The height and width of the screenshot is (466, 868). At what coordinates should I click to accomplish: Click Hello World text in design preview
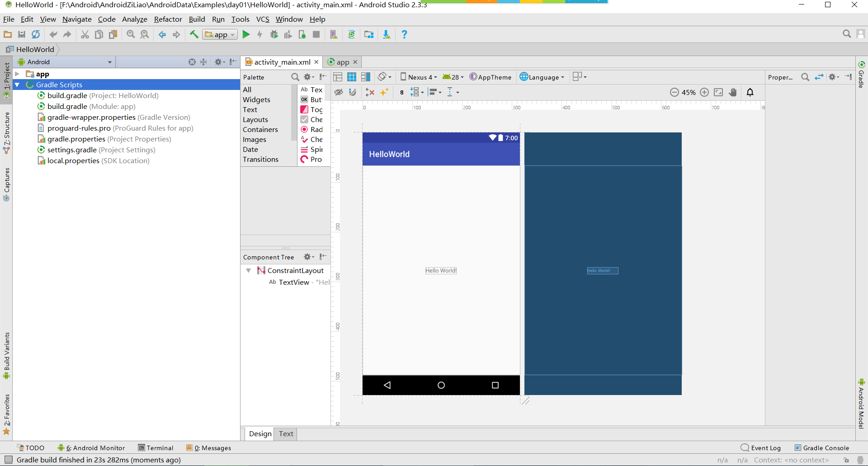point(441,270)
